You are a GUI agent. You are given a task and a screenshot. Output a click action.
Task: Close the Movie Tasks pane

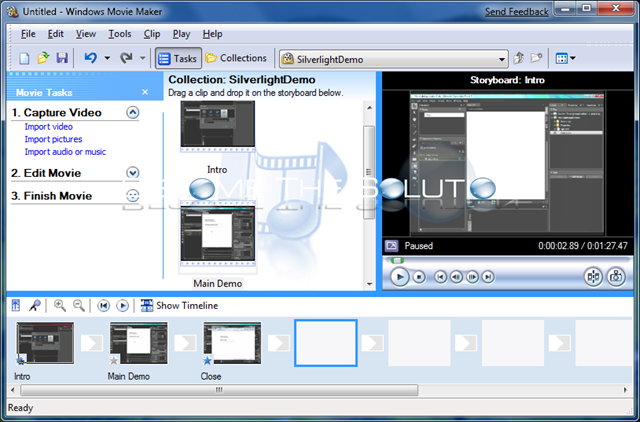(x=145, y=92)
